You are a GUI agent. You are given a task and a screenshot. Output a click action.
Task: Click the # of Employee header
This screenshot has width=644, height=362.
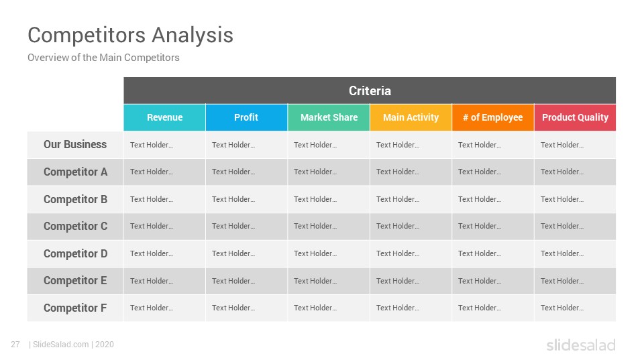(x=493, y=117)
